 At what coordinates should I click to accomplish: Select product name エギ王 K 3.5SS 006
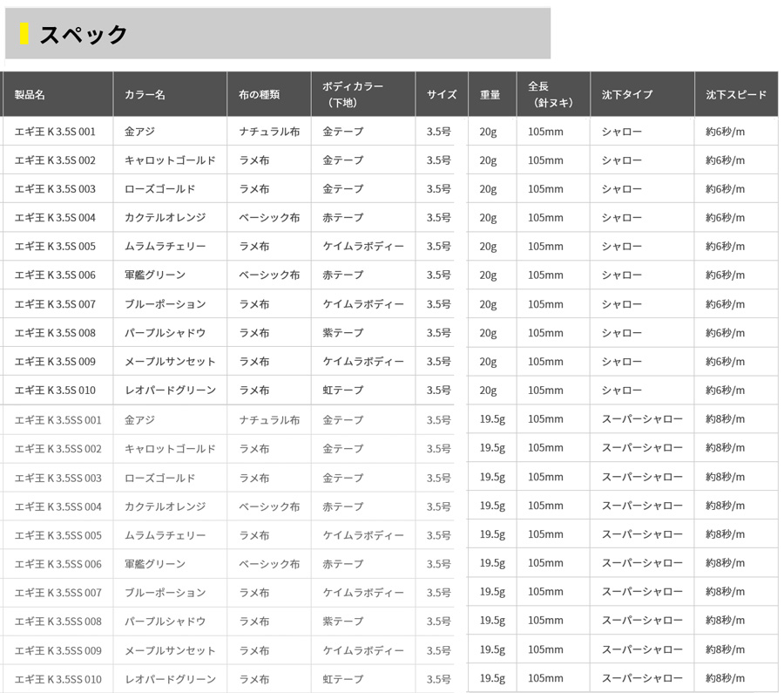(x=58, y=564)
